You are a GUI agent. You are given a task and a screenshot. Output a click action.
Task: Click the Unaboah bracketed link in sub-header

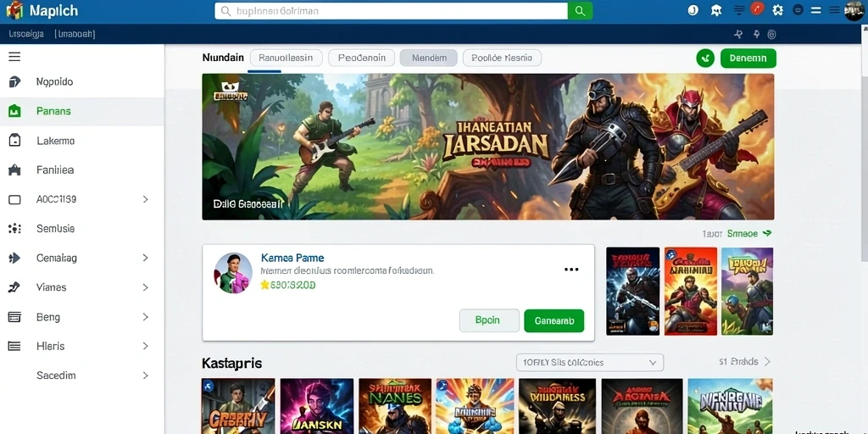click(x=75, y=34)
